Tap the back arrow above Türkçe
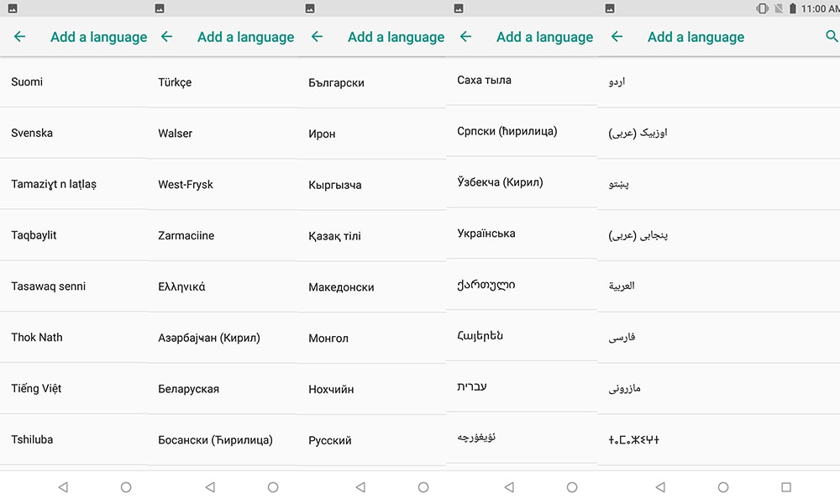This screenshot has width=840, height=504. 166,36
